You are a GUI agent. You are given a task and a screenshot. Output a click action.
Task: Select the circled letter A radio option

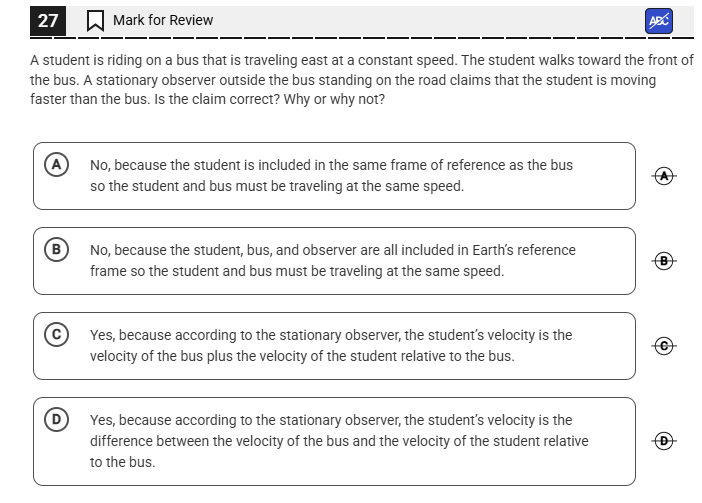[x=57, y=163]
